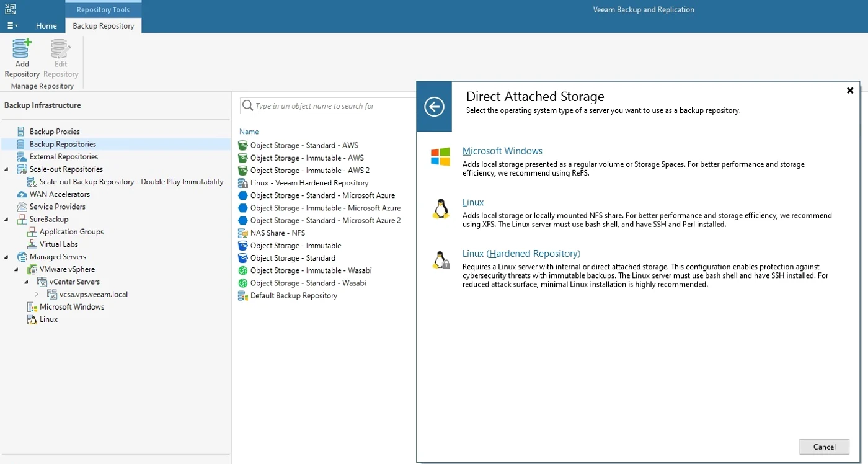Click the Microsoft Windows logo icon
The height and width of the screenshot is (464, 868).
click(x=440, y=157)
